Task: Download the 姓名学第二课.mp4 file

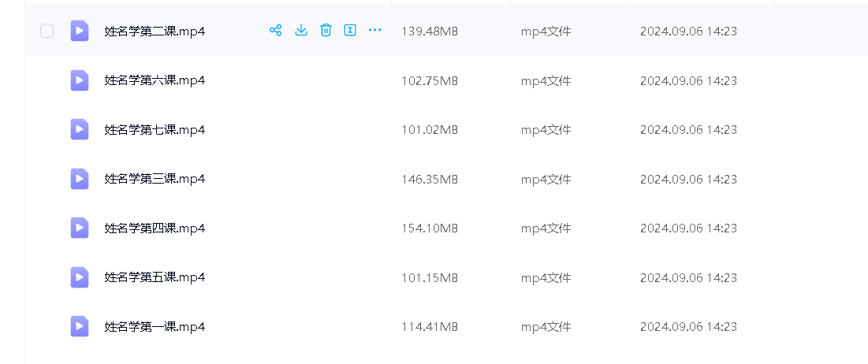Action: [x=300, y=31]
